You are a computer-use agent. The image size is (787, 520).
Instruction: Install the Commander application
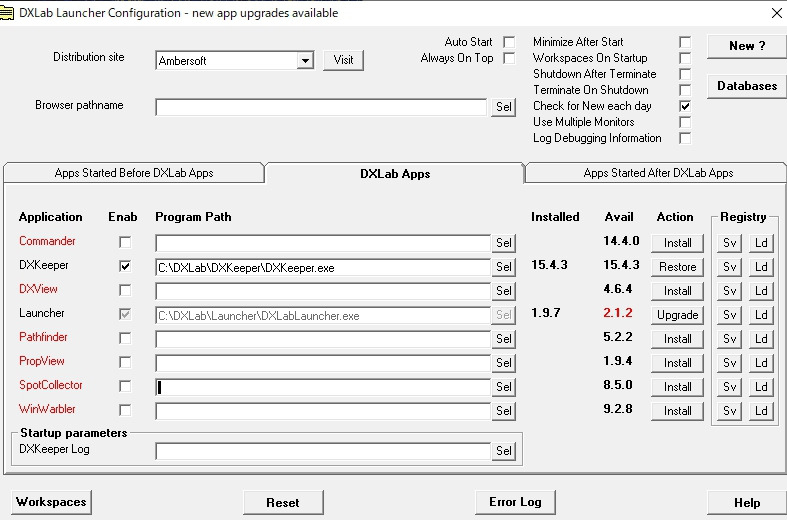coord(677,243)
